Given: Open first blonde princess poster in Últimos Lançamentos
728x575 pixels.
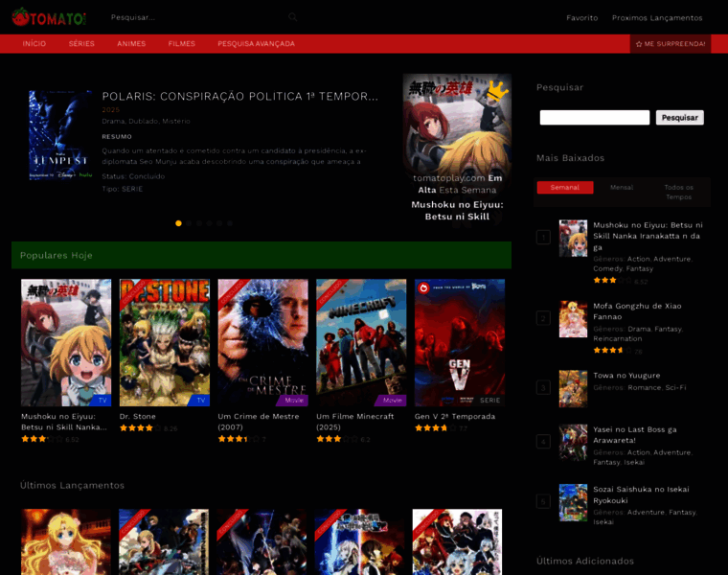Looking at the screenshot, I should (x=66, y=542).
